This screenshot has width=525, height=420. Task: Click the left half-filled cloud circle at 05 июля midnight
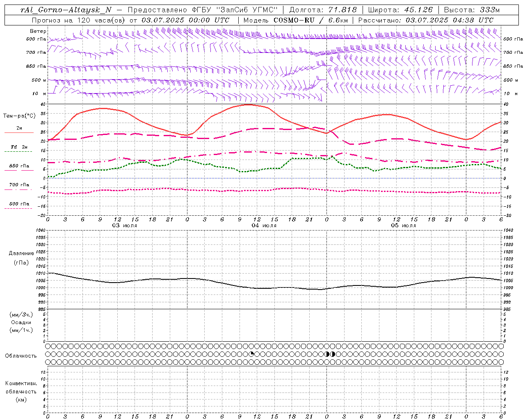point(327,354)
